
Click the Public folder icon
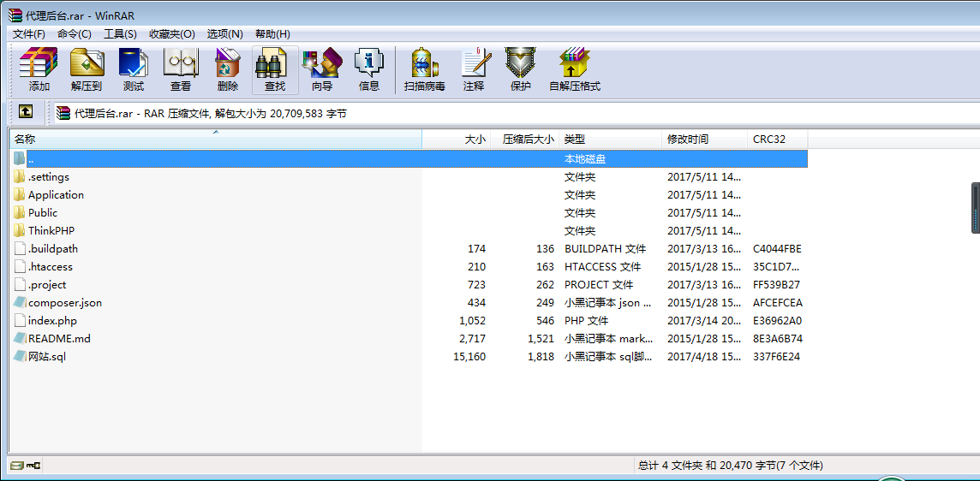pyautogui.click(x=20, y=213)
